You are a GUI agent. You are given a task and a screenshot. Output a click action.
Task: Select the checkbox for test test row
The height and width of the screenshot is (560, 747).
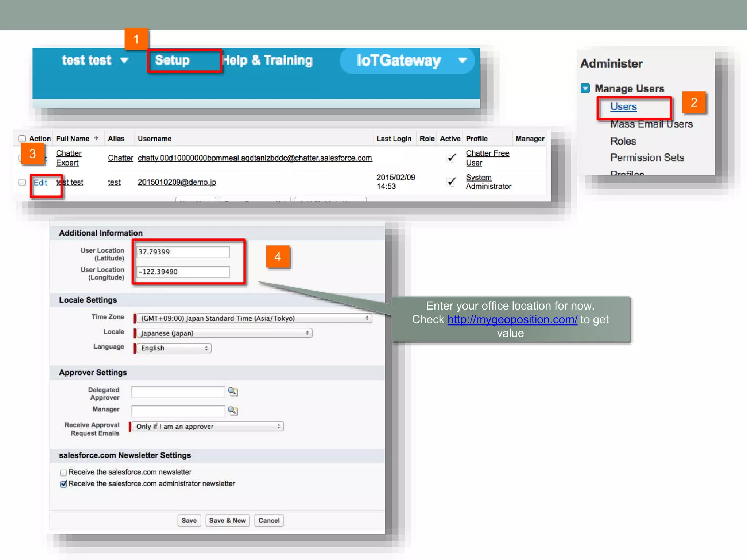pos(22,182)
